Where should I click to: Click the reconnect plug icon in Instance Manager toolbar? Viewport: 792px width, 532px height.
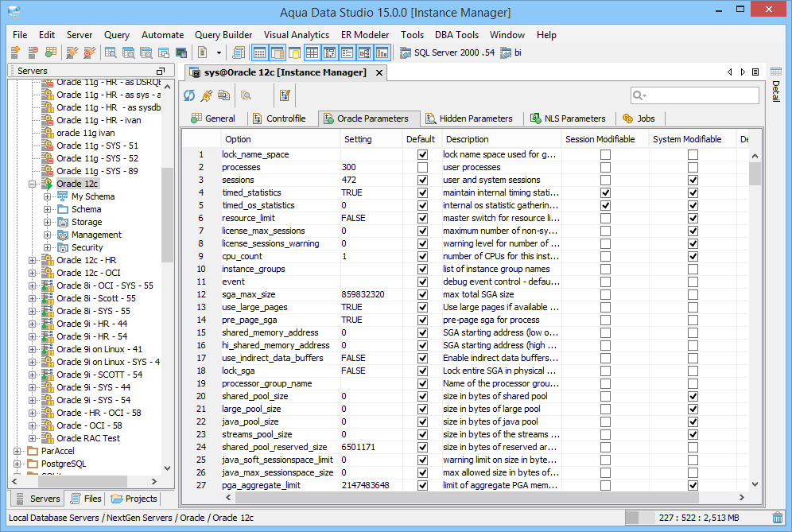[207, 95]
